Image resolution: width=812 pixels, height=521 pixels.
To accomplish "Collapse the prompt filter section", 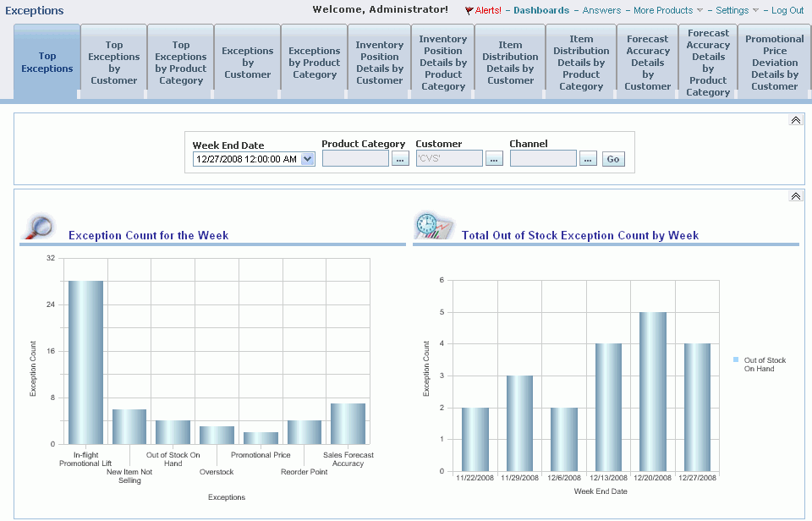I will [x=795, y=120].
